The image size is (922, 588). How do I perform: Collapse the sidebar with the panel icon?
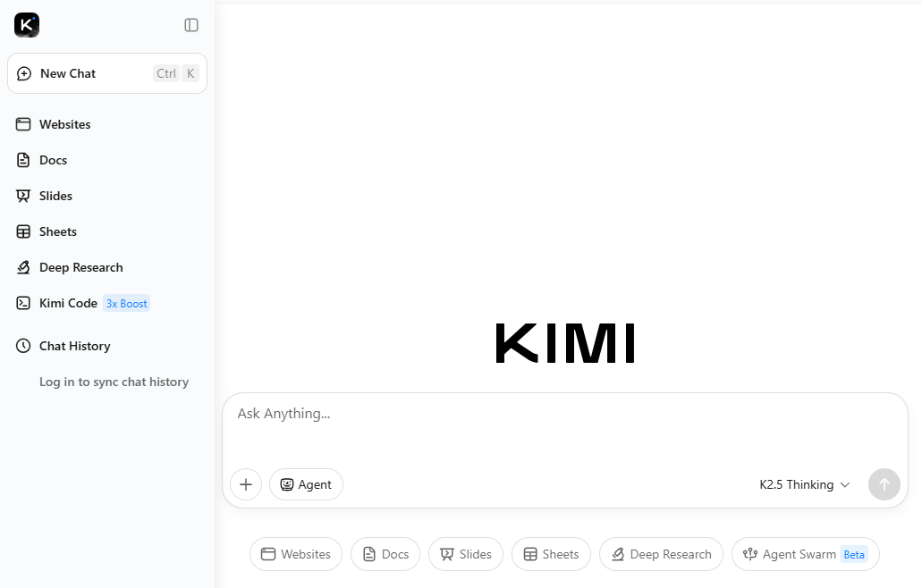pos(191,25)
